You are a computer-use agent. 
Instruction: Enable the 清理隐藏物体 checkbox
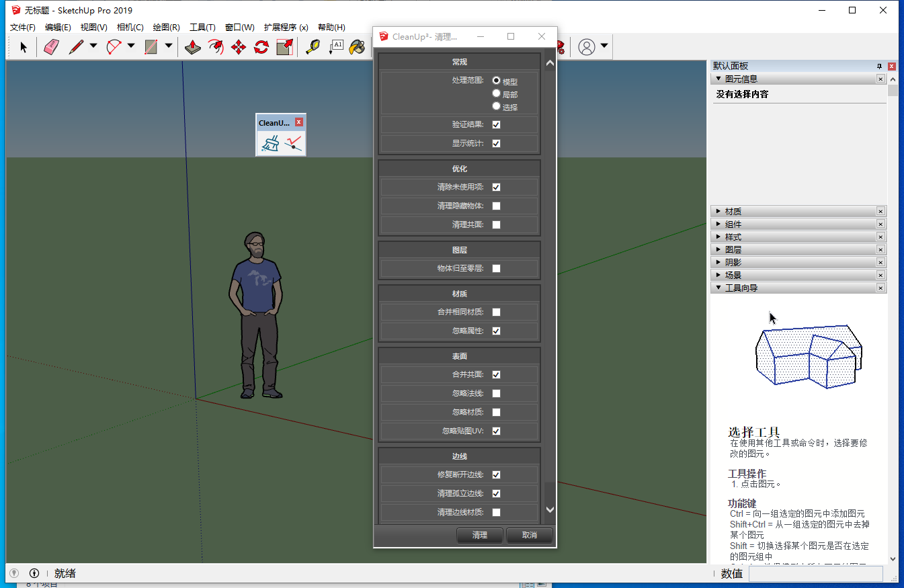click(496, 206)
